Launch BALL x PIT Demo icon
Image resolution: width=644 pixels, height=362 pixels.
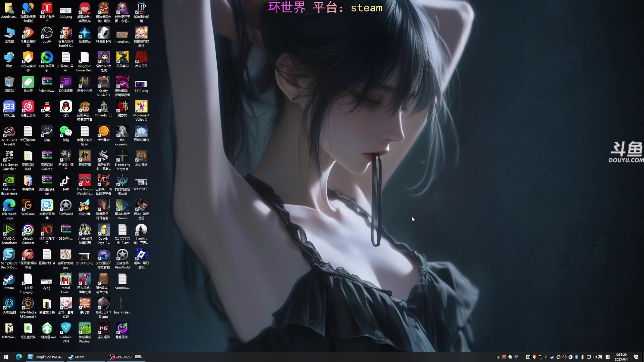pyautogui.click(x=103, y=308)
